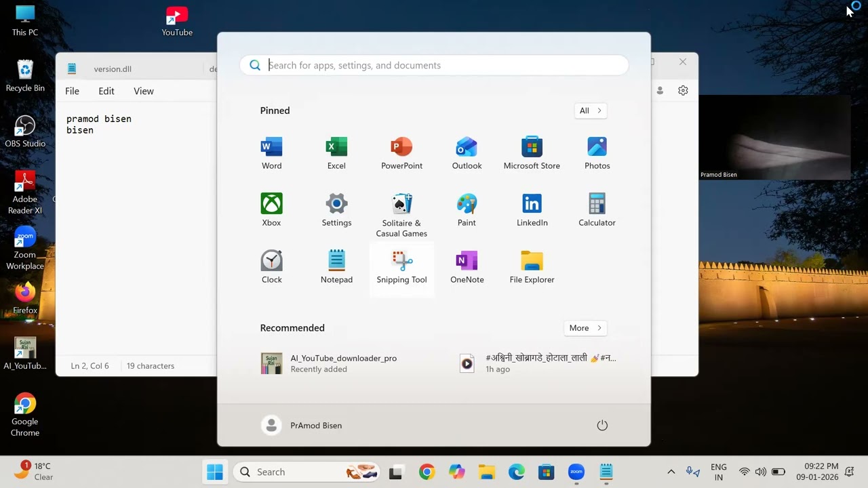Select the Firefox desktop shortcut
The image size is (868, 488).
[x=25, y=298]
